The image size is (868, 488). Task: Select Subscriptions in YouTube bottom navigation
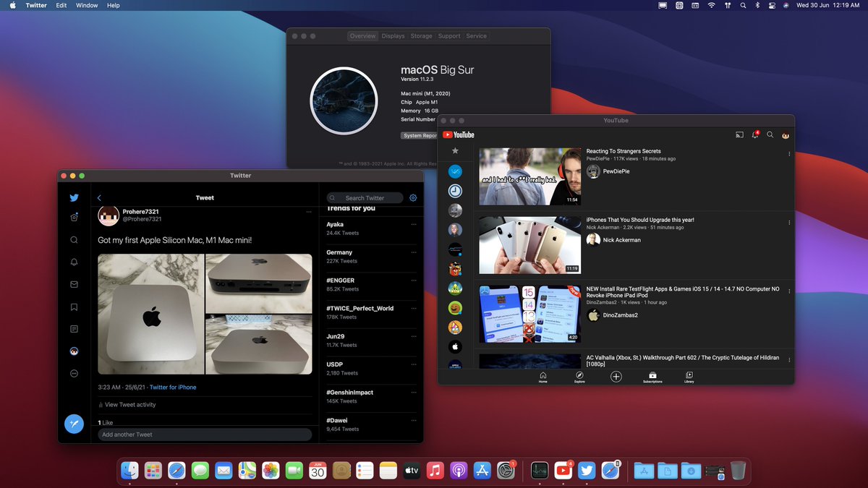(x=652, y=377)
